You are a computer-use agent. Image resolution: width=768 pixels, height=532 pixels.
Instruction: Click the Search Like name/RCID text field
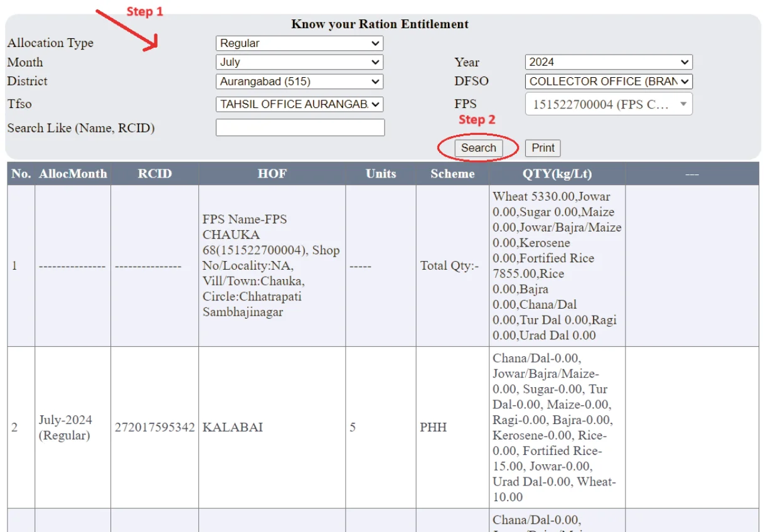[300, 128]
